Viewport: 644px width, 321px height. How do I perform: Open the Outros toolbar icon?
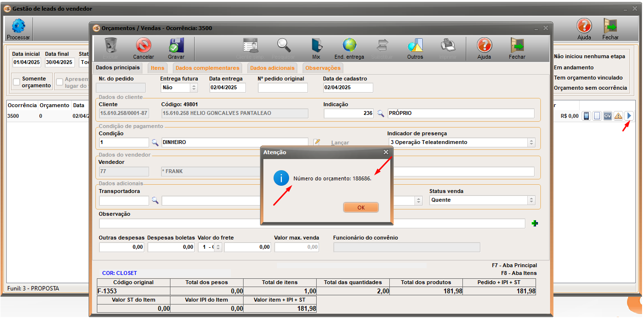pyautogui.click(x=415, y=46)
